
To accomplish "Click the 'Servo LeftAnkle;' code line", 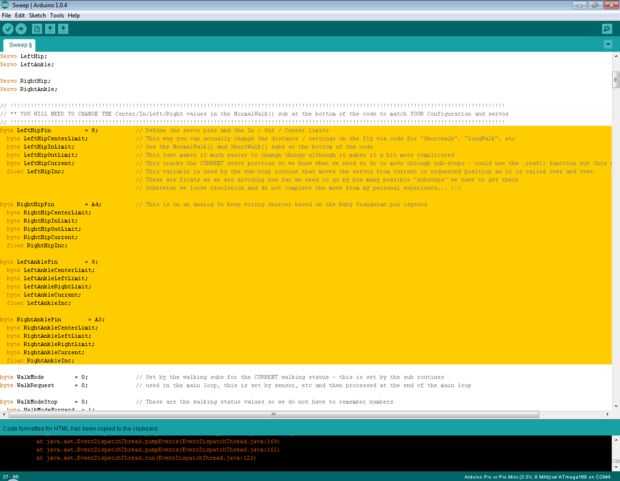I will point(27,64).
